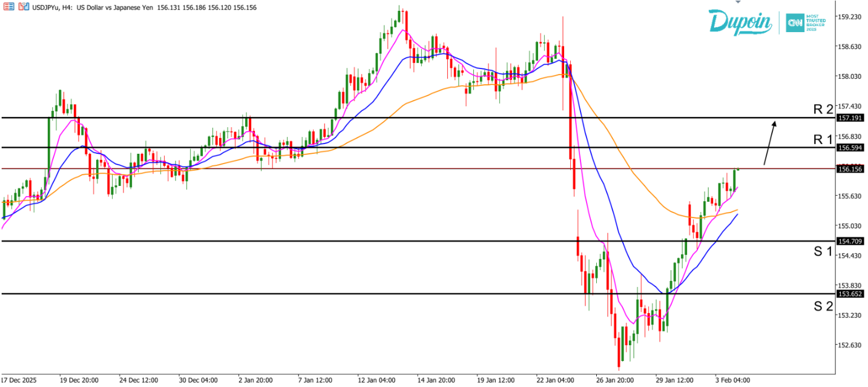The width and height of the screenshot is (868, 387).
Task: Click 154.430 on the price scale
Action: pos(849,256)
